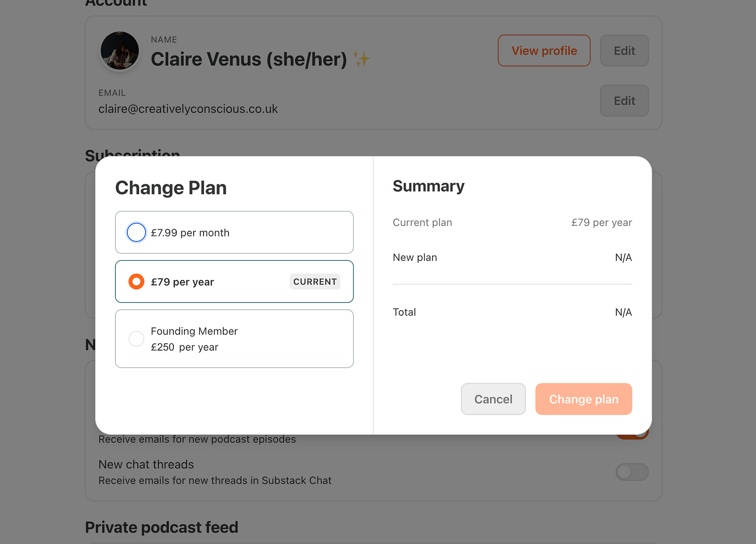Click the Change Plan dialog heading
This screenshot has height=544, width=756.
[x=171, y=188]
